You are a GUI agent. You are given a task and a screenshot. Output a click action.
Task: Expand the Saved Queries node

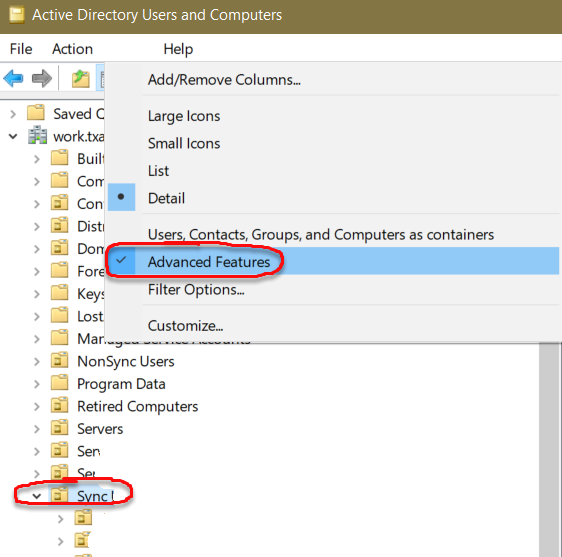pyautogui.click(x=13, y=114)
